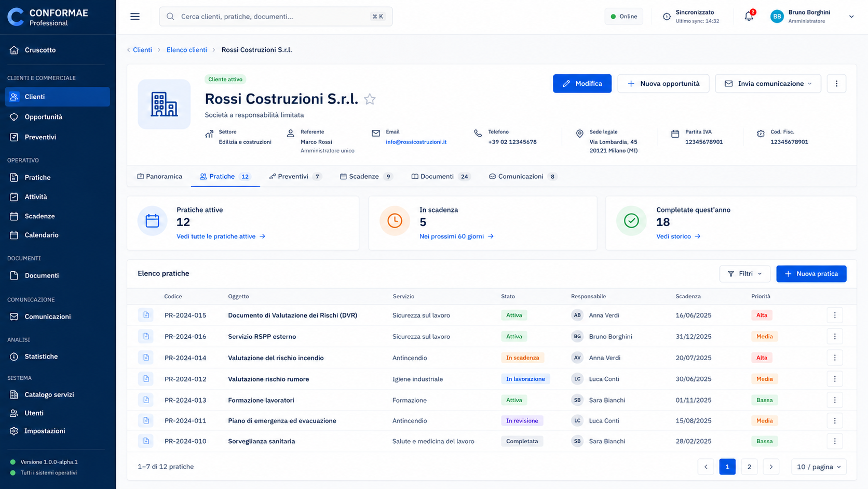Click the sync status clock icon
The width and height of the screenshot is (868, 489).
pos(667,17)
